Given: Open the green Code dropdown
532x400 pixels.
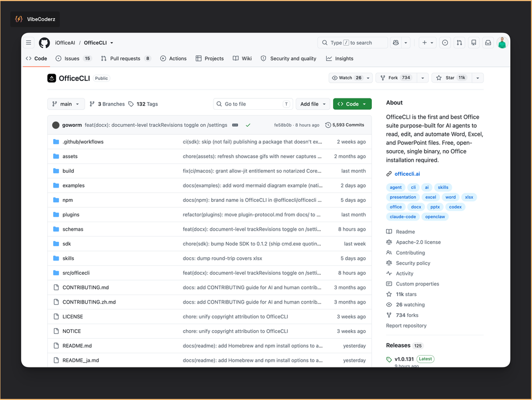Looking at the screenshot, I should 352,104.
